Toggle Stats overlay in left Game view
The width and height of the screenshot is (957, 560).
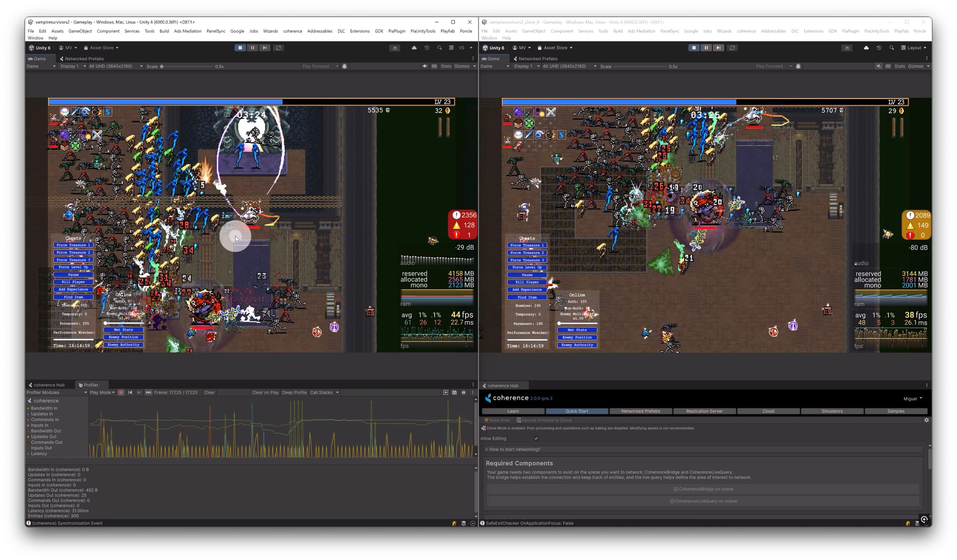445,66
